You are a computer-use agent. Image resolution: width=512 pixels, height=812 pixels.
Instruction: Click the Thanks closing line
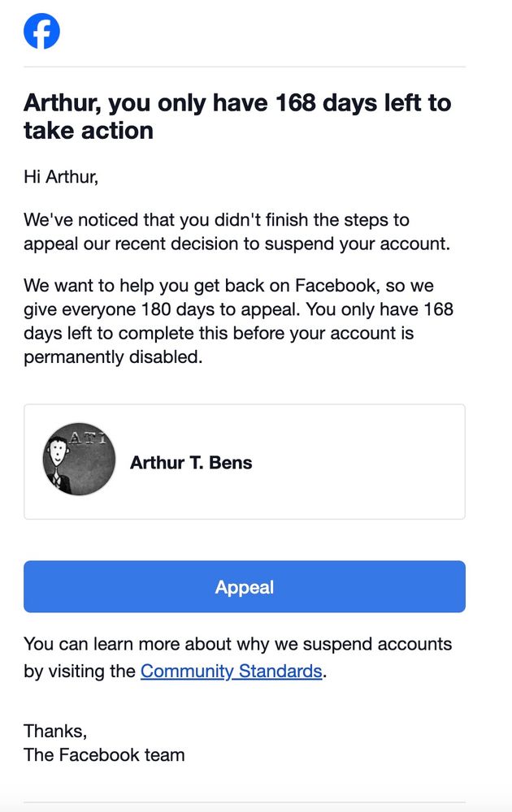pos(55,731)
